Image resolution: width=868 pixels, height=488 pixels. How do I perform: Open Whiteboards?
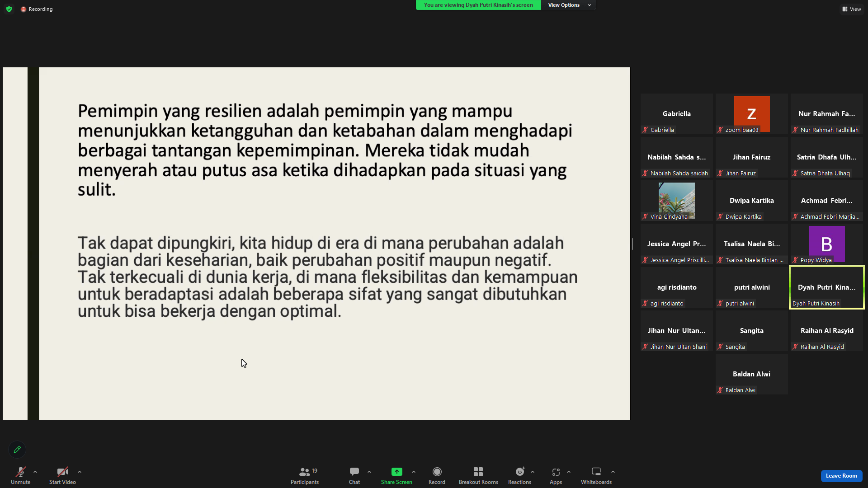[x=596, y=475]
